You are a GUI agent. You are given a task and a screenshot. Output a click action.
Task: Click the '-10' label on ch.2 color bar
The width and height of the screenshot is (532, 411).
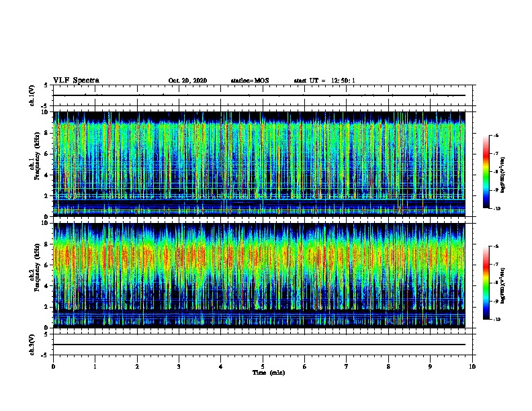[x=496, y=320]
